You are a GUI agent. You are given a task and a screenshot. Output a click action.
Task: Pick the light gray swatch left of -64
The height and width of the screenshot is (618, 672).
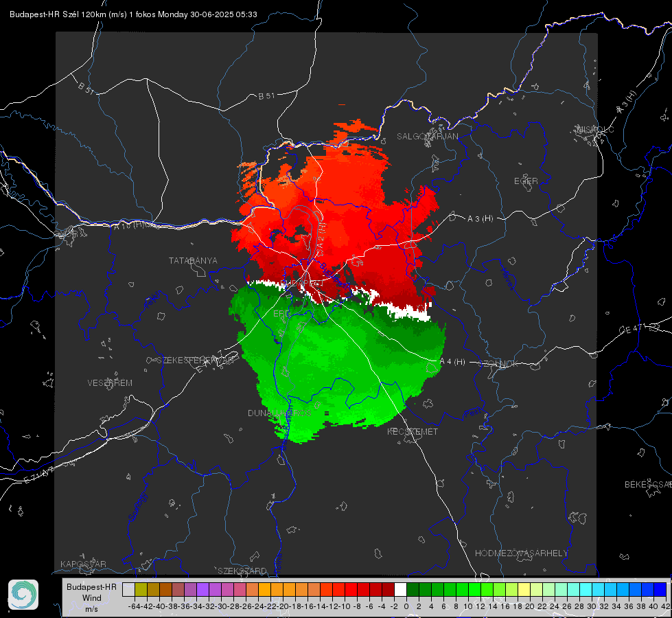(128, 589)
